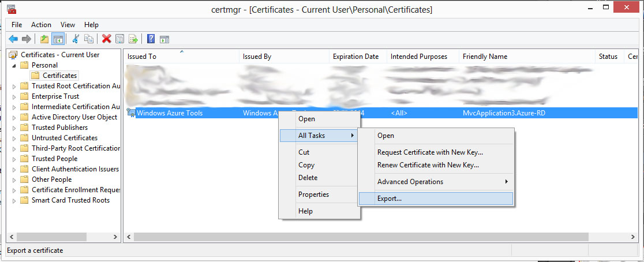Expand the Smart Card Trusted Roots node
This screenshot has height=262, width=644.
14,200
